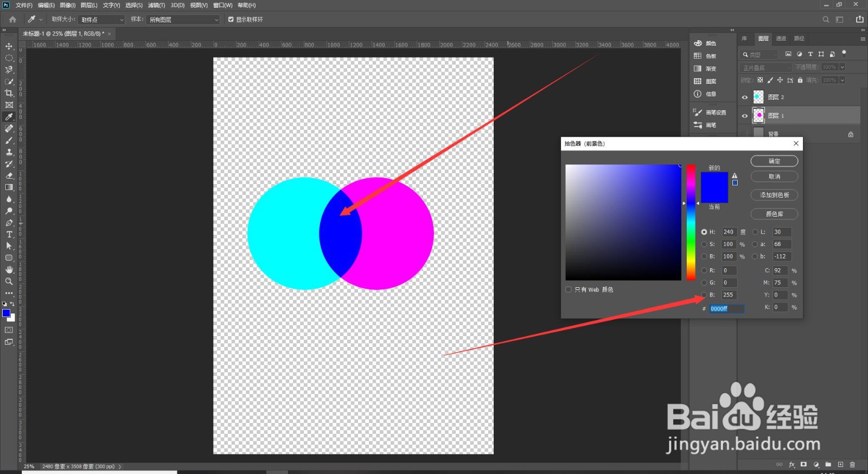Open the 文件(F) menu
The height and width of the screenshot is (474, 868).
24,5
